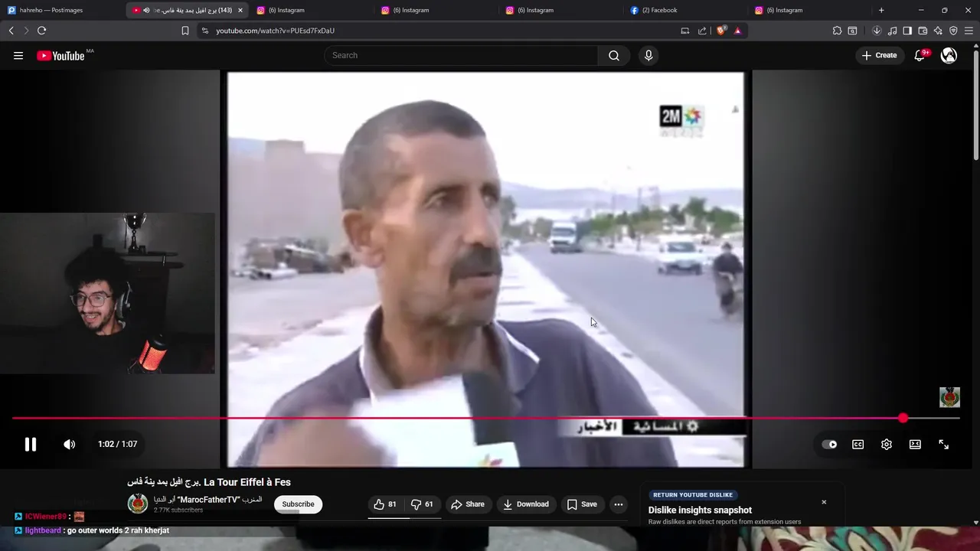Open video player settings gear

click(x=887, y=444)
